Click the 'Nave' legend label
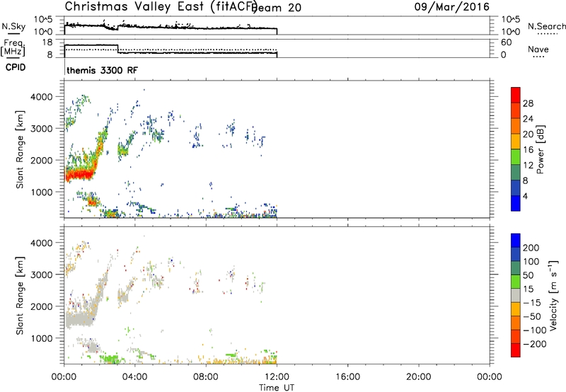Viewport: 566px width, 392px height. (x=538, y=49)
